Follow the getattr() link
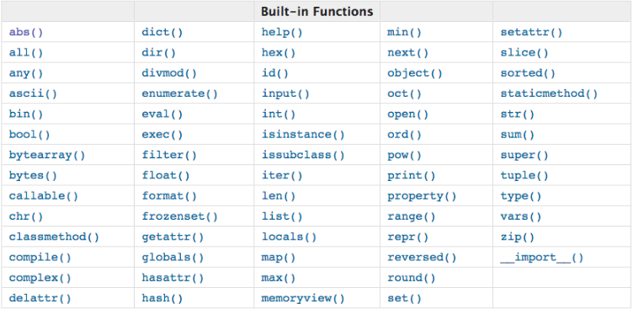This screenshot has width=644, height=336. tap(173, 237)
